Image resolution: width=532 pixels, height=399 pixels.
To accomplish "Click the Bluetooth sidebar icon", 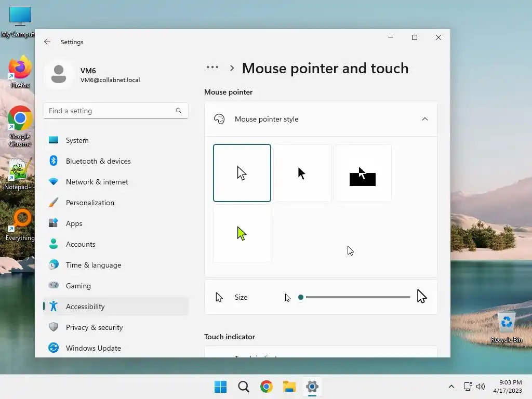I will point(54,161).
